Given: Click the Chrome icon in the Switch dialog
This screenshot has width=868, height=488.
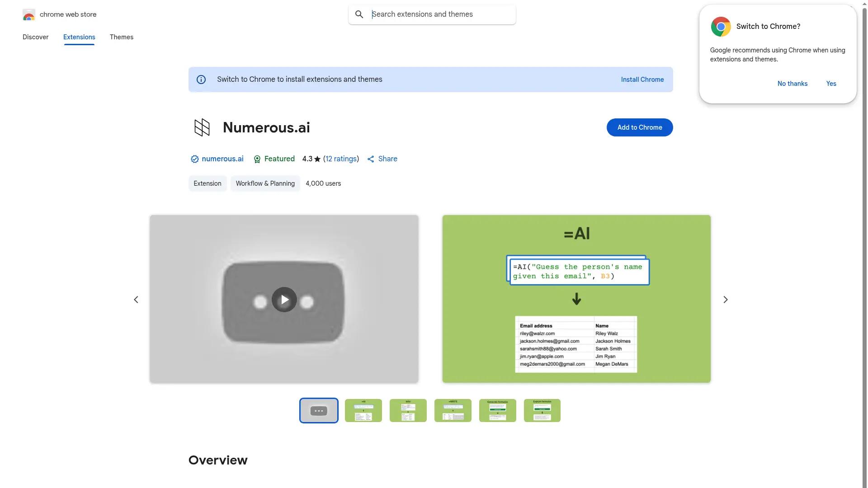Looking at the screenshot, I should (x=721, y=26).
